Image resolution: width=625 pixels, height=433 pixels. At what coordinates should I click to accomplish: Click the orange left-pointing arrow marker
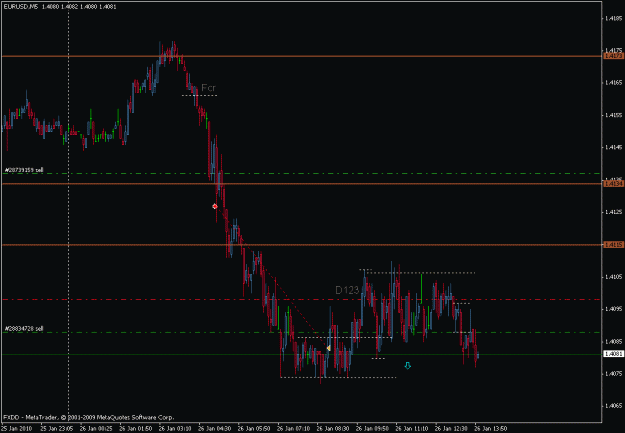point(328,348)
